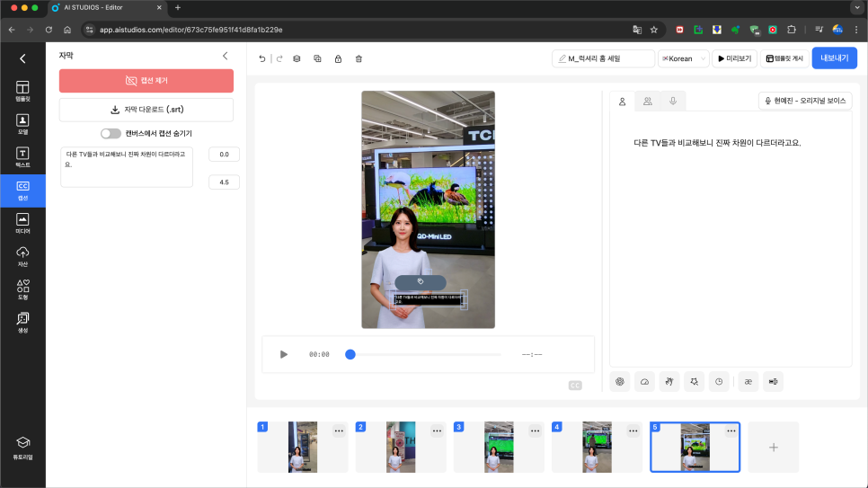Click the caption start time 0.0 field
Screen dimensions: 868x488
(x=224, y=155)
